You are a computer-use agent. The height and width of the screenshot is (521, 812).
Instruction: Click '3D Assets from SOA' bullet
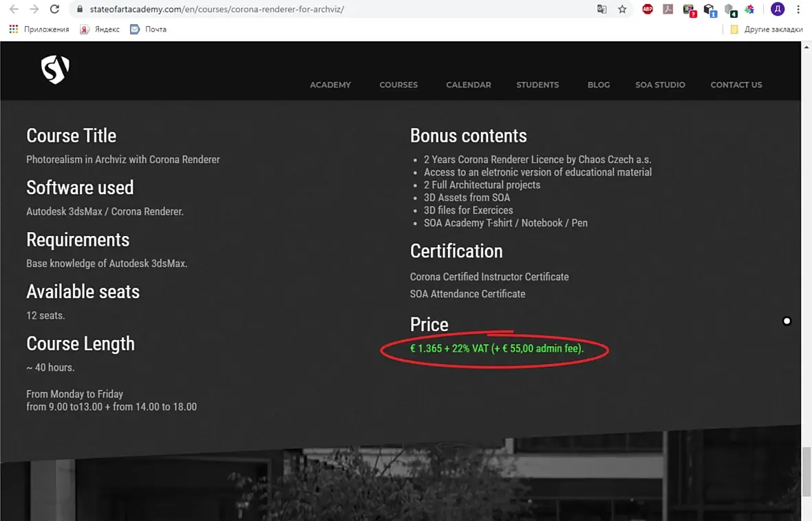pos(467,198)
